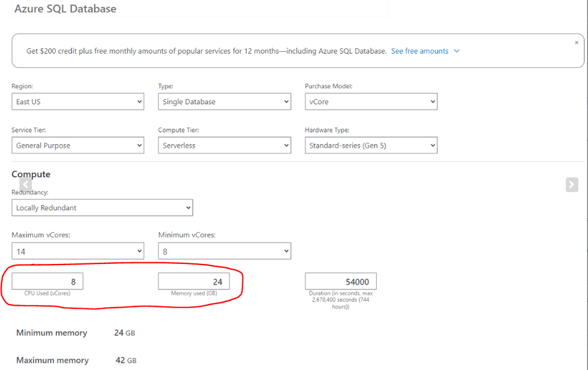This screenshot has height=370, width=588.
Task: Open the Region dropdown set to East US
Action: click(x=78, y=102)
